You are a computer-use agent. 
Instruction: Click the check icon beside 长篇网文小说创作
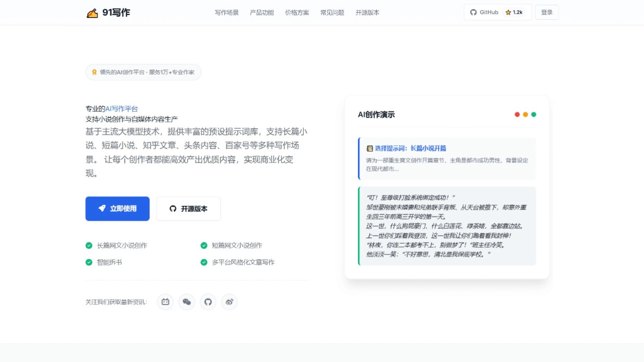tap(89, 246)
